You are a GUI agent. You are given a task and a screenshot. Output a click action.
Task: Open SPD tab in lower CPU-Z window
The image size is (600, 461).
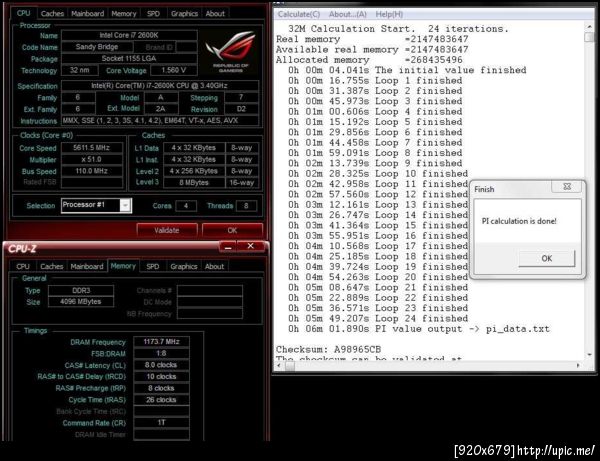point(153,266)
